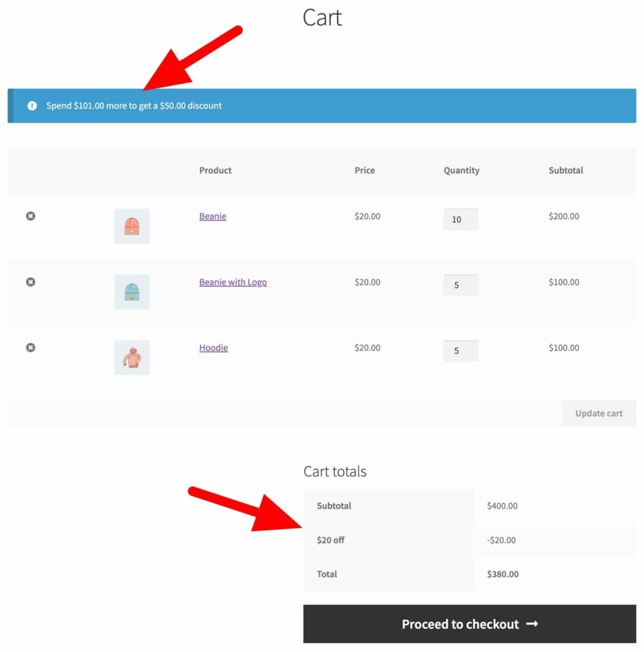Focus the Hoodie quantity field
This screenshot has height=652, width=644.
coord(460,351)
